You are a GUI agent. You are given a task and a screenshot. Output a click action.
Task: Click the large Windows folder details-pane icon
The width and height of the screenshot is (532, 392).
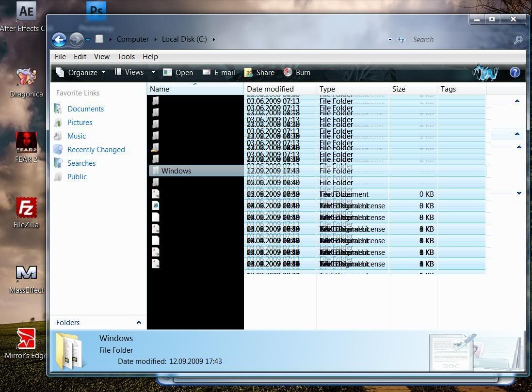click(x=69, y=351)
